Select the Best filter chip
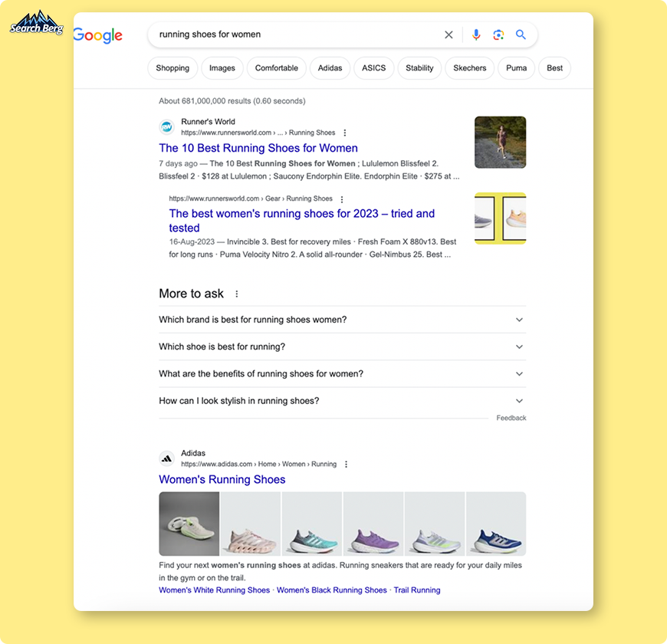The width and height of the screenshot is (667, 644). (554, 68)
